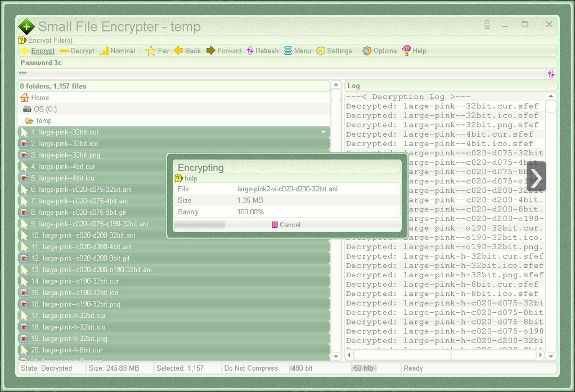
Task: Click icon of 8. large-pink--c020-d075-8bit.gif
Action: pyautogui.click(x=24, y=213)
